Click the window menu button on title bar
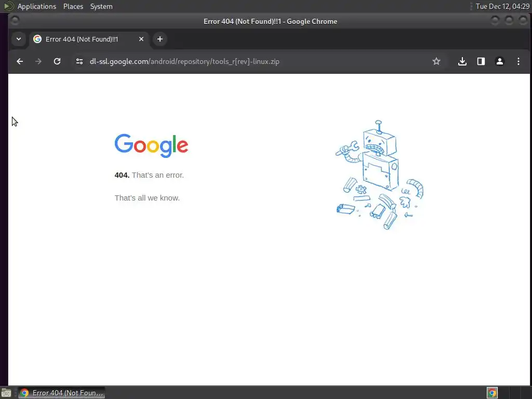 [x=15, y=21]
